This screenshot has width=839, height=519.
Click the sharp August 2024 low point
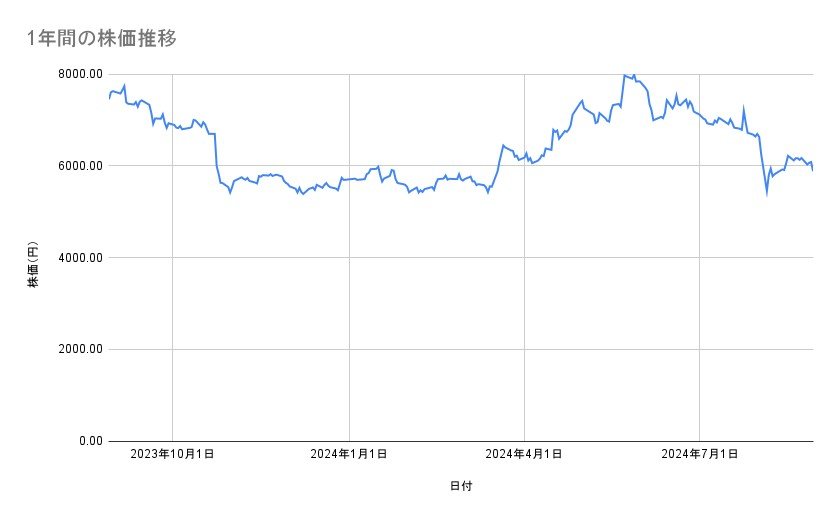click(x=767, y=191)
